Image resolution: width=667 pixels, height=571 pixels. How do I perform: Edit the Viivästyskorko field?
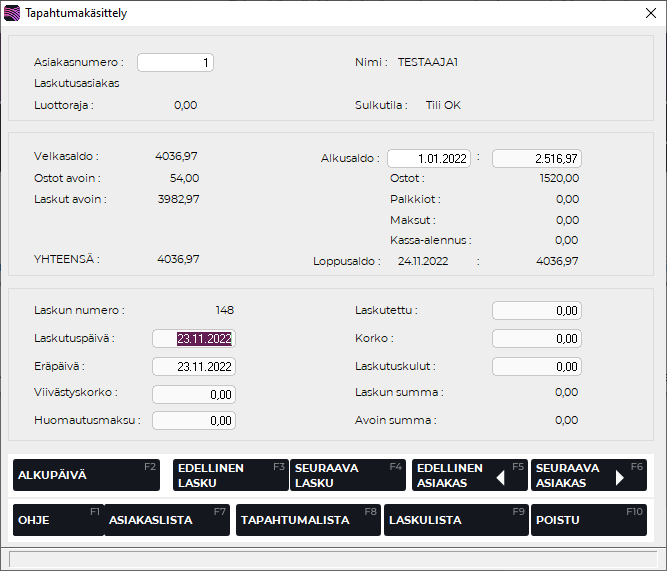tap(194, 394)
